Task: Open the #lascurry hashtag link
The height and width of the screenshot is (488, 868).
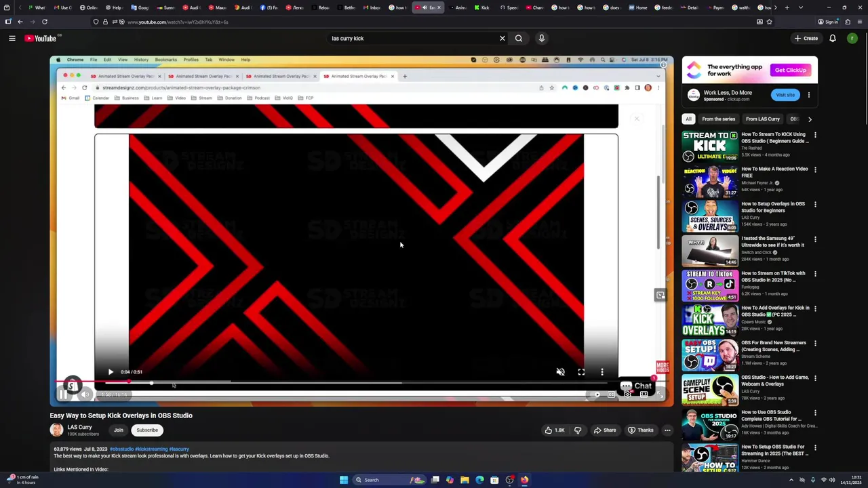Action: coord(179,449)
